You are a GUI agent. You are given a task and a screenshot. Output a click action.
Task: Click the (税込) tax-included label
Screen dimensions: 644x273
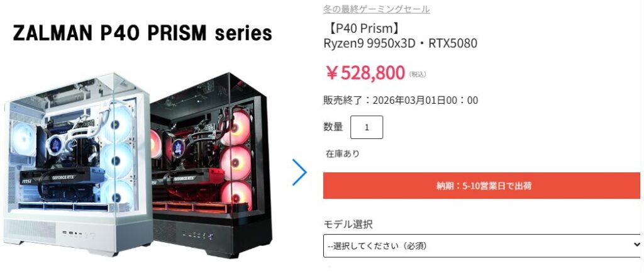(418, 74)
